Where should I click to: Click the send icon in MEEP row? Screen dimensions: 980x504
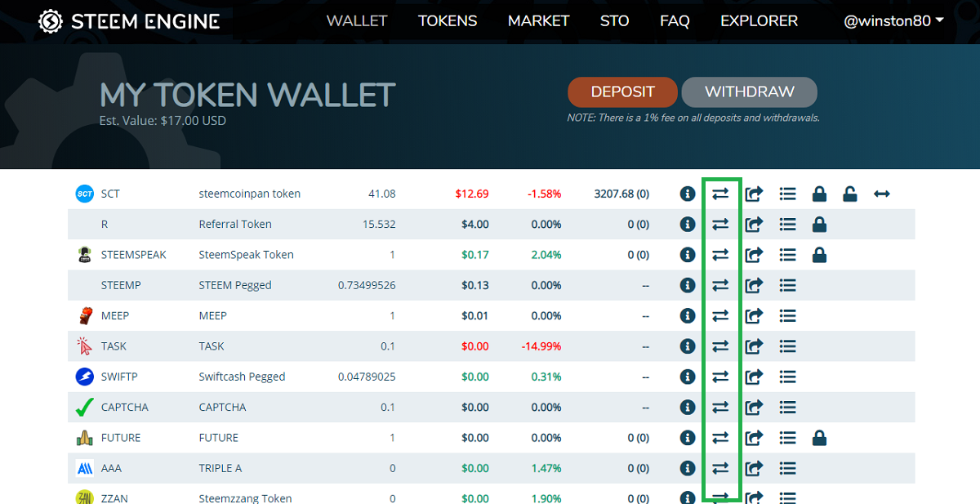[755, 315]
